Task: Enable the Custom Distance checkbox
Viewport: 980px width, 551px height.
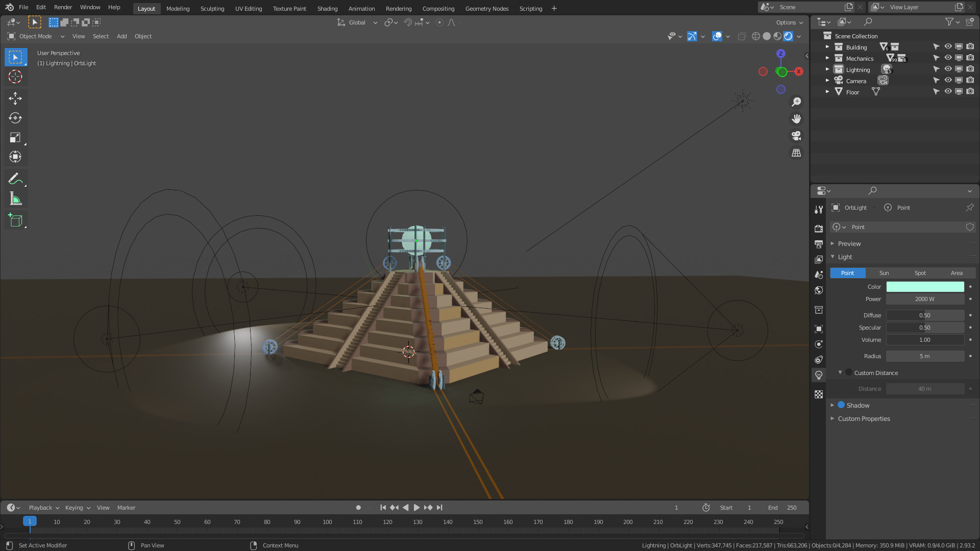Action: click(x=848, y=372)
